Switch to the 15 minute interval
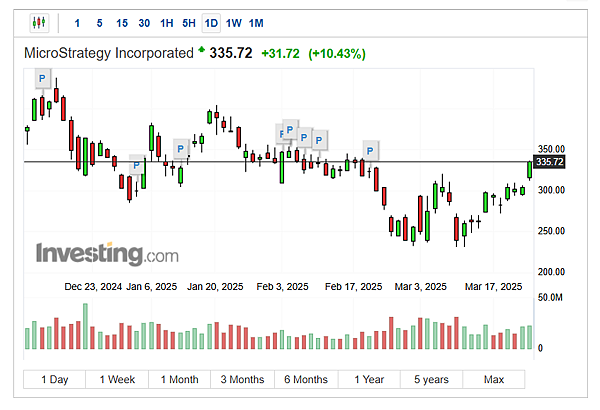600x410 pixels. [122, 23]
